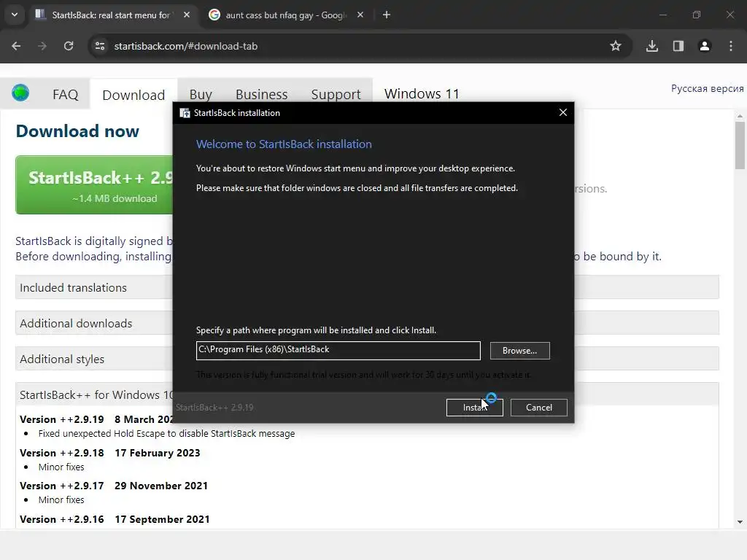Image resolution: width=747 pixels, height=560 pixels.
Task: Click the "Download now" heading
Action: pyautogui.click(x=77, y=131)
